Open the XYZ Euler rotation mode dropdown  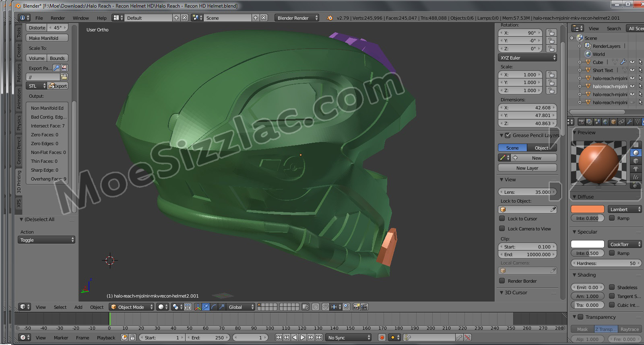click(528, 58)
